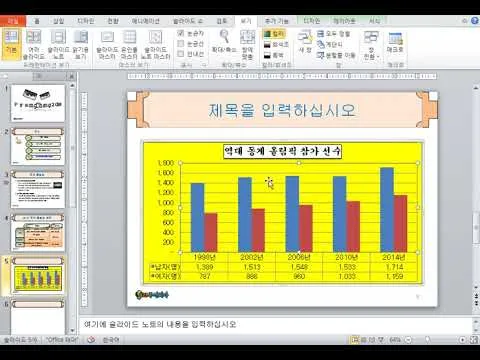
Task: Click the 1998년 blue bar in chart
Action: pyautogui.click(x=197, y=217)
